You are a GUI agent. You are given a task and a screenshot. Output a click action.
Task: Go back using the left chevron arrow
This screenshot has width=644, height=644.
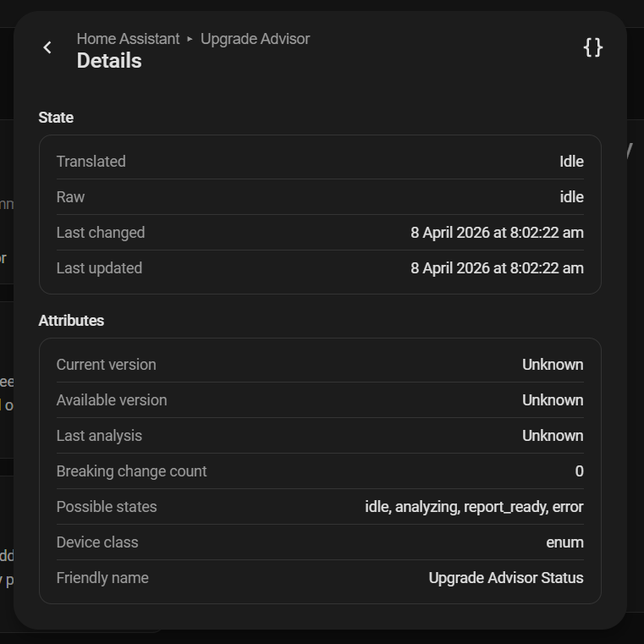pyautogui.click(x=47, y=48)
